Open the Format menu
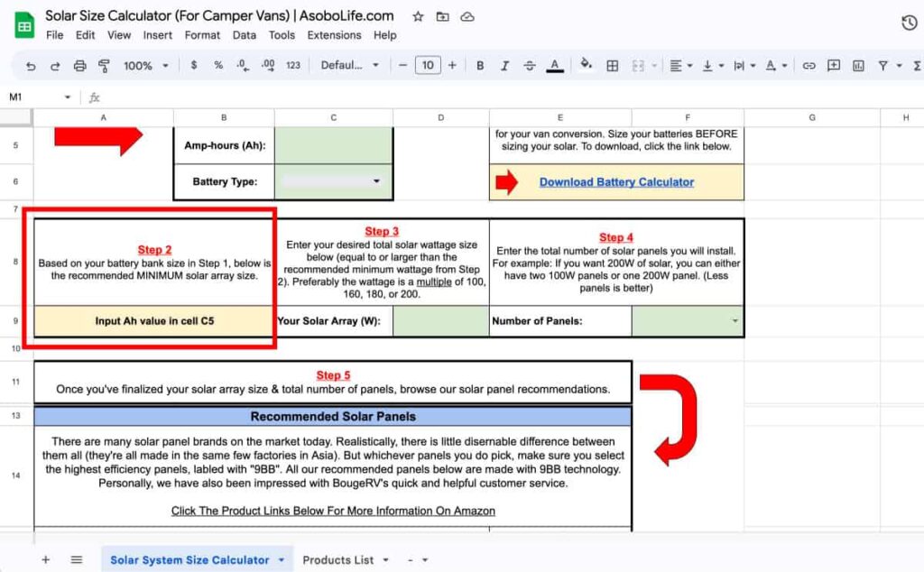924x572 pixels. (202, 35)
